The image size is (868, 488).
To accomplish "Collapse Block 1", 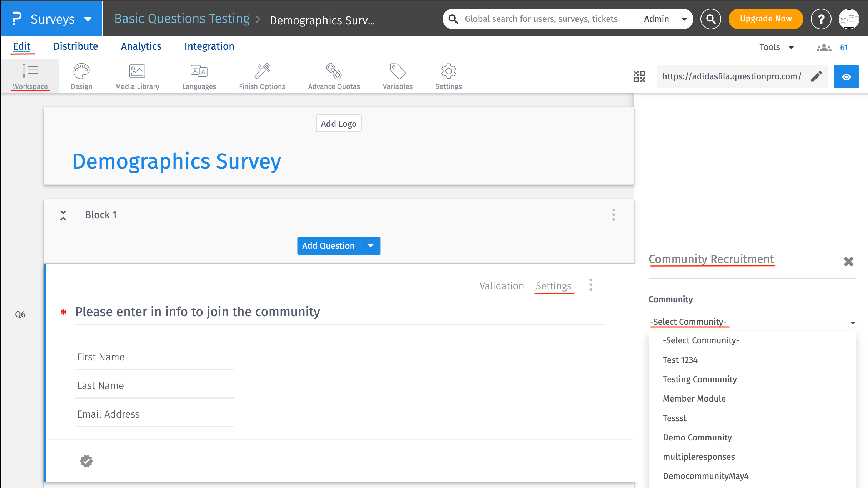I will (63, 215).
